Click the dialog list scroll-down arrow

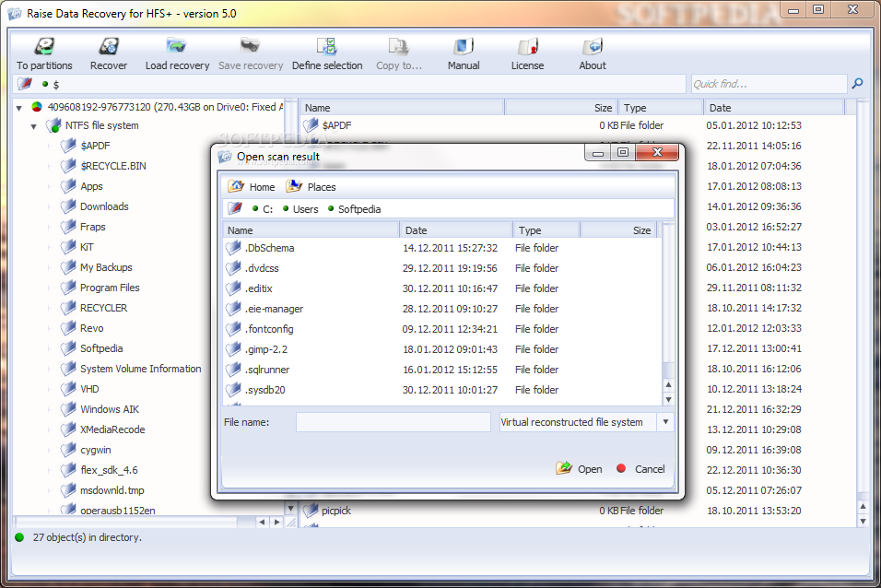(668, 400)
